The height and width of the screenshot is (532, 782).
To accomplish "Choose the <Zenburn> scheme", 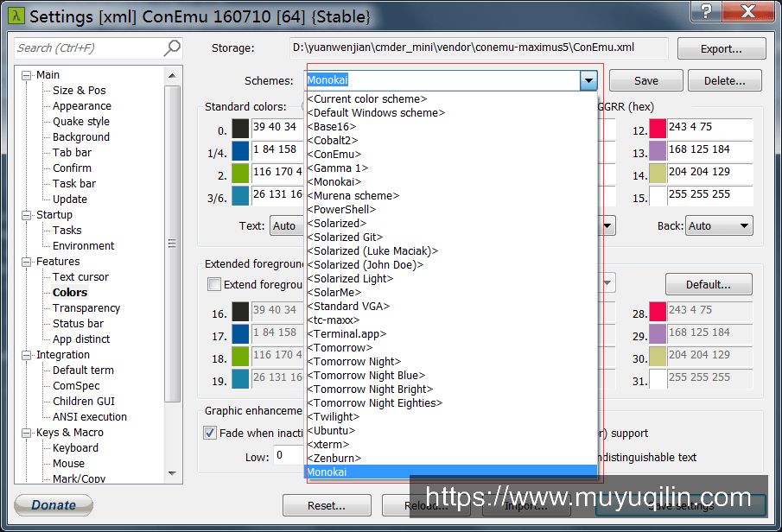I will 334,458.
